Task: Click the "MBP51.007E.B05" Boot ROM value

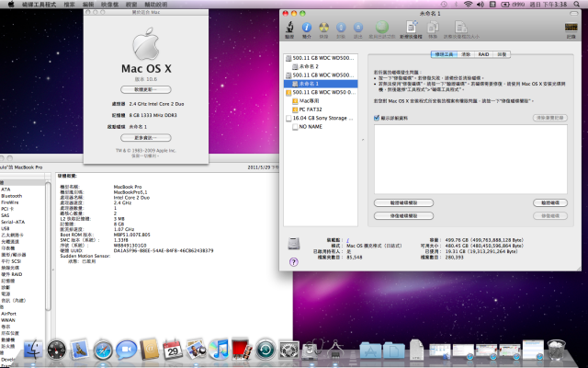Action: 131,235
